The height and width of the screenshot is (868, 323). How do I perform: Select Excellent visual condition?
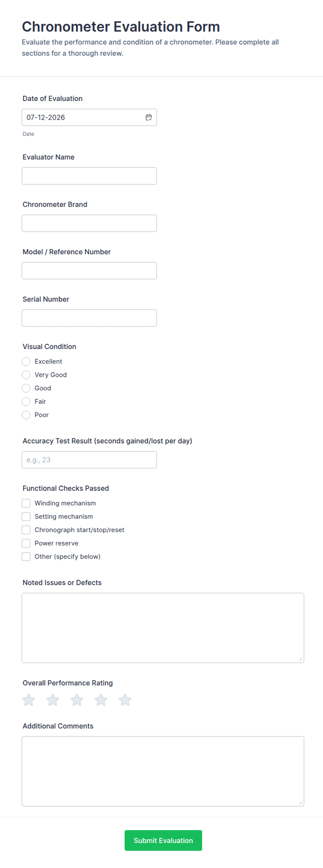(x=26, y=362)
